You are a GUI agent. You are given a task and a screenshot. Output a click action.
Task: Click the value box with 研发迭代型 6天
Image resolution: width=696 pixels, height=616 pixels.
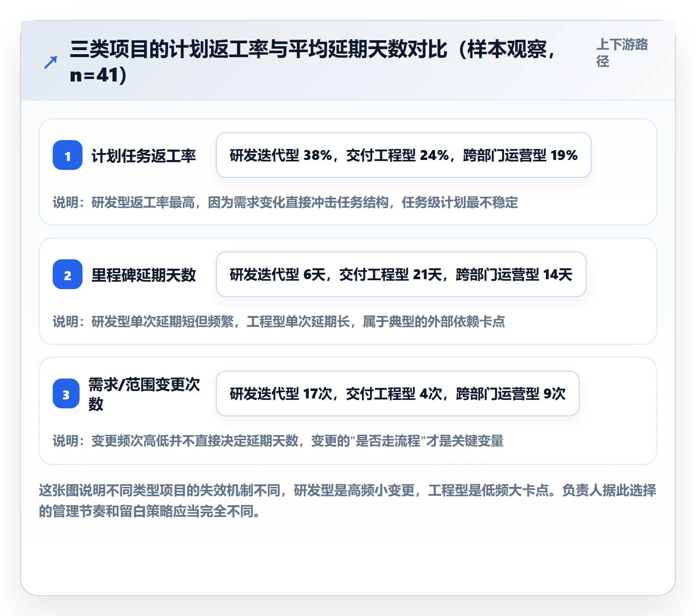coord(401,274)
